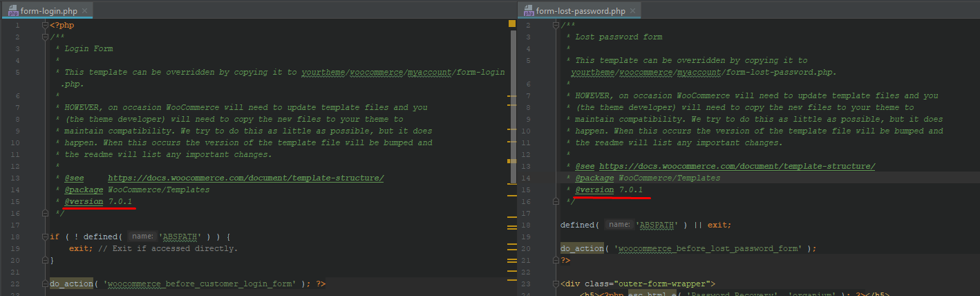The width and height of the screenshot is (980, 296).
Task: Collapse the doc comment on line 2 of form-login.php
Action: 45,37
